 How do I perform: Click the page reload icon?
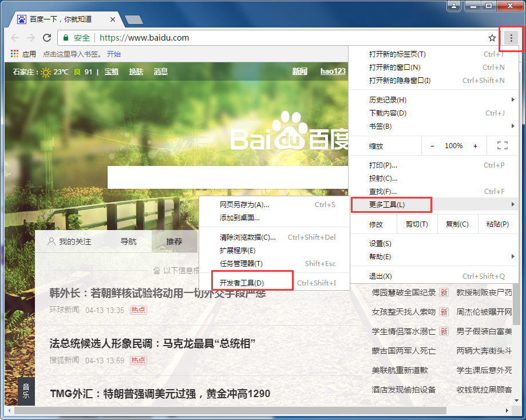48,38
